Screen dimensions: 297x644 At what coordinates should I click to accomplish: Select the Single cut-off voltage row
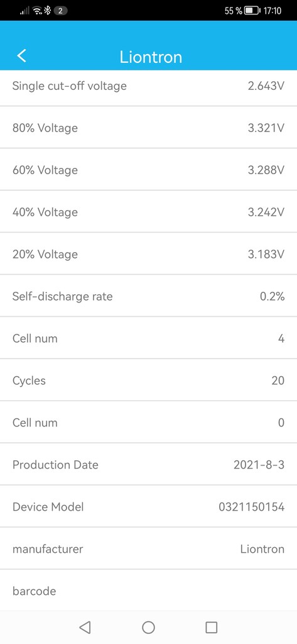tap(148, 86)
